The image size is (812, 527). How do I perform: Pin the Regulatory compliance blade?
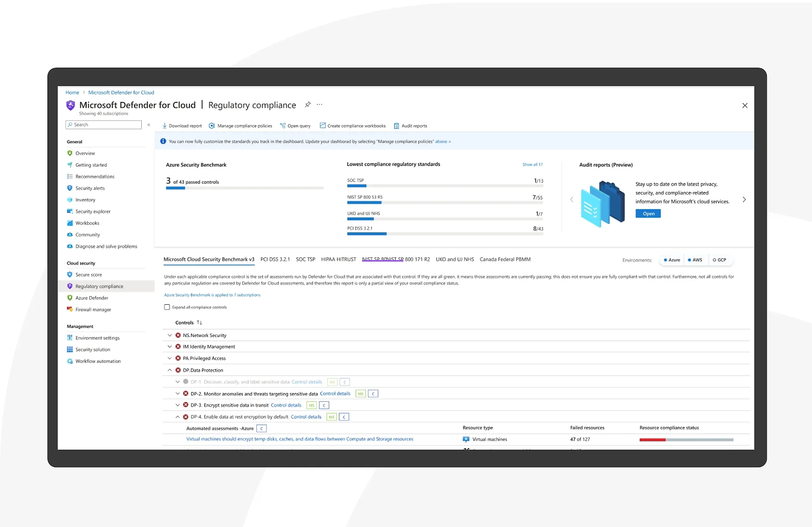[x=308, y=105]
